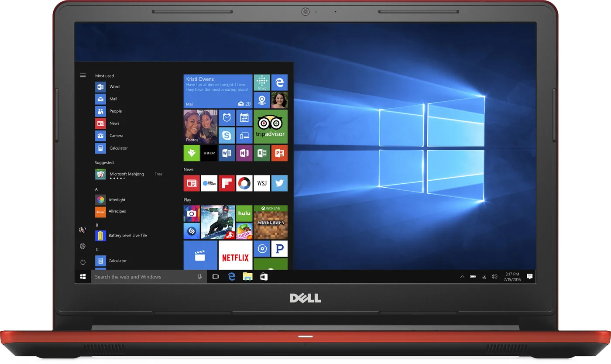Open the Groove Music tile

(x=262, y=249)
